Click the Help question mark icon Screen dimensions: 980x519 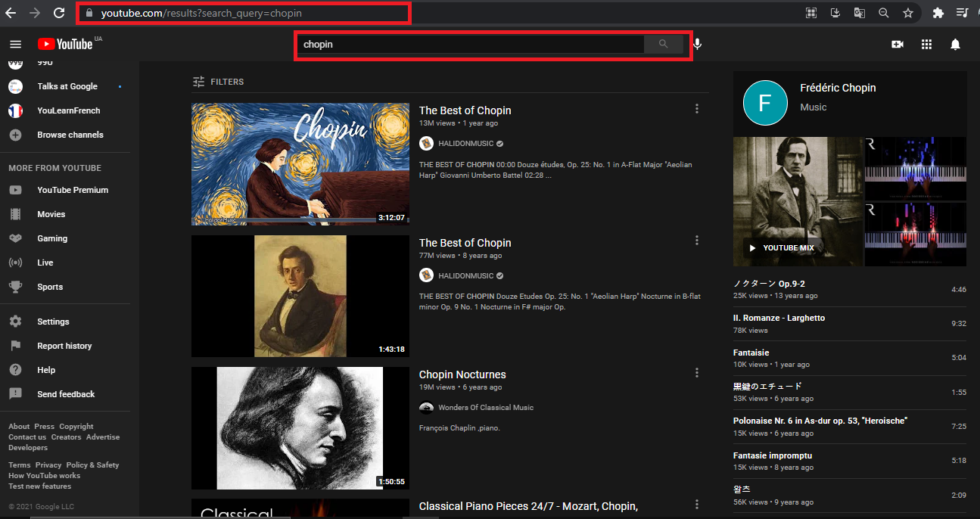click(x=15, y=370)
